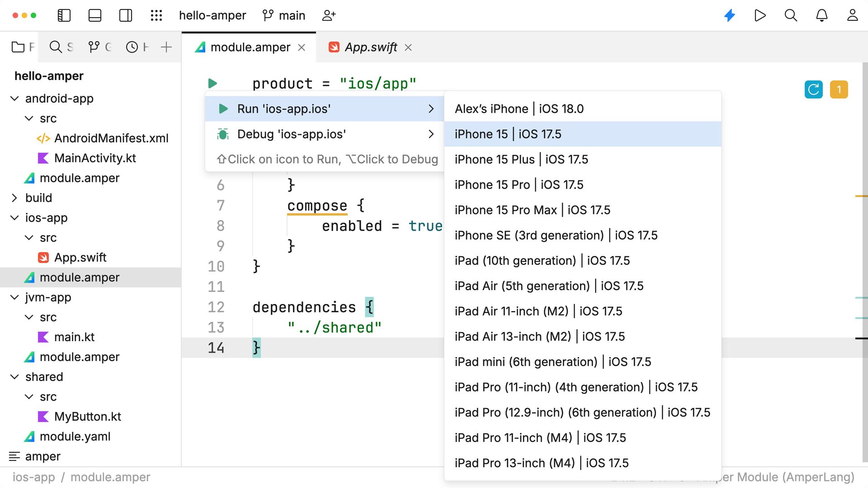Choose iPad Pro (12.9-inch) (6th generation)

tap(583, 413)
